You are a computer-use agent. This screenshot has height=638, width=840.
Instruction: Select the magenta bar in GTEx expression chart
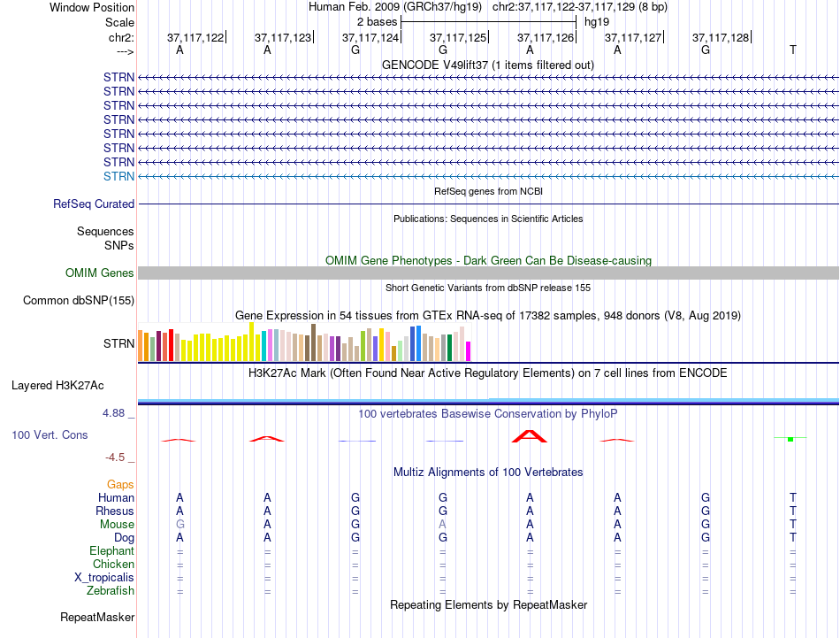pyautogui.click(x=469, y=351)
